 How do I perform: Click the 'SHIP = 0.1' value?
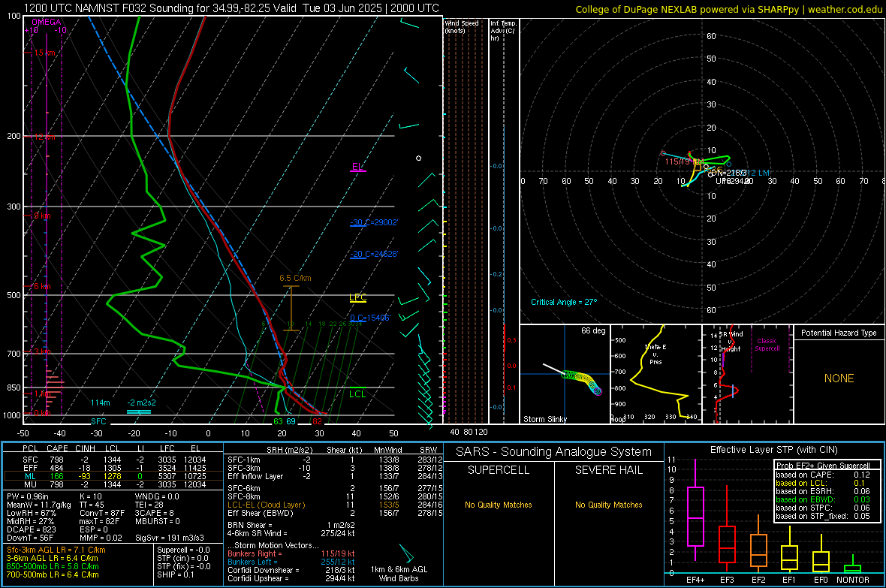(175, 574)
